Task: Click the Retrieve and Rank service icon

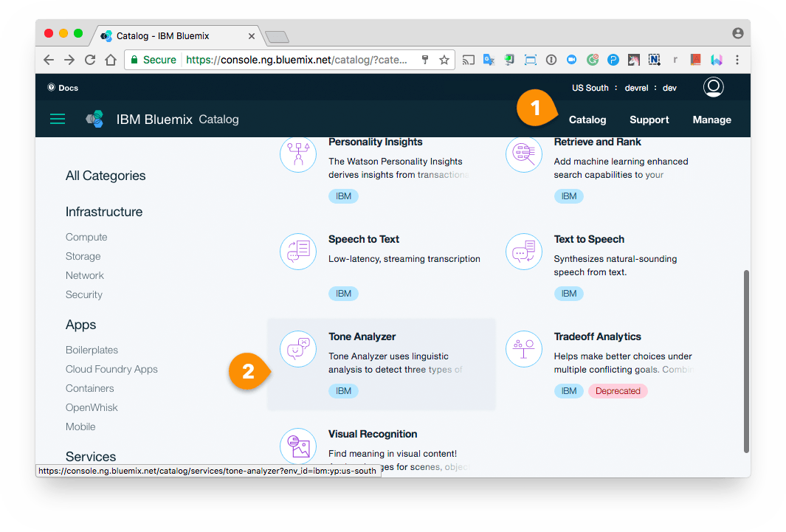Action: (524, 154)
